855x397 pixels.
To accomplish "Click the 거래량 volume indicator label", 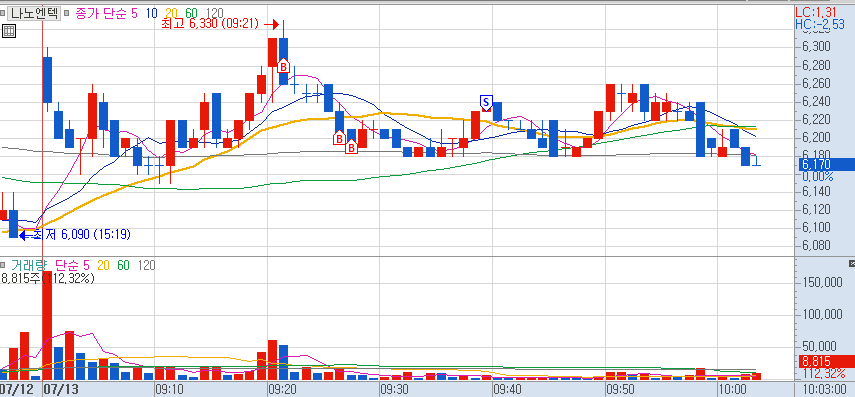I will [29, 266].
